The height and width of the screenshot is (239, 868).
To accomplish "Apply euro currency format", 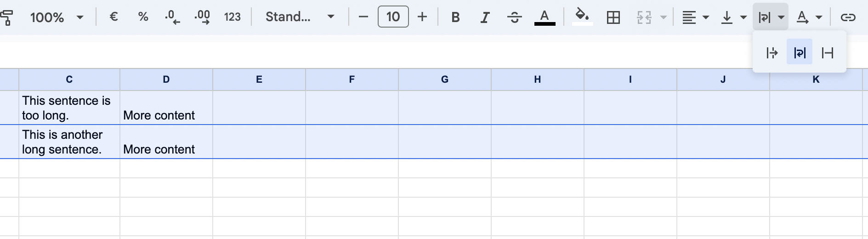I will click(x=114, y=17).
